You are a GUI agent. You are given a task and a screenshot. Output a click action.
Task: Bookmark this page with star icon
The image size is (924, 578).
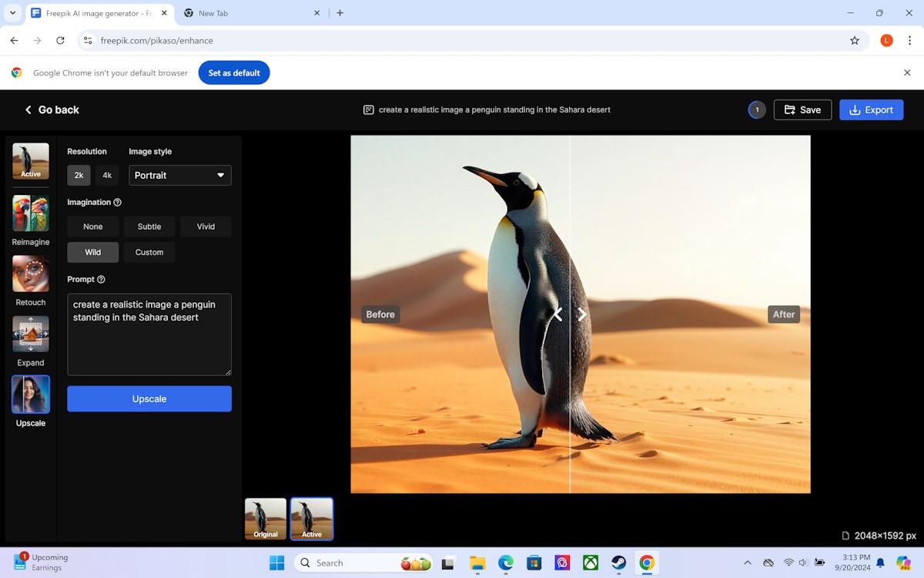click(855, 40)
